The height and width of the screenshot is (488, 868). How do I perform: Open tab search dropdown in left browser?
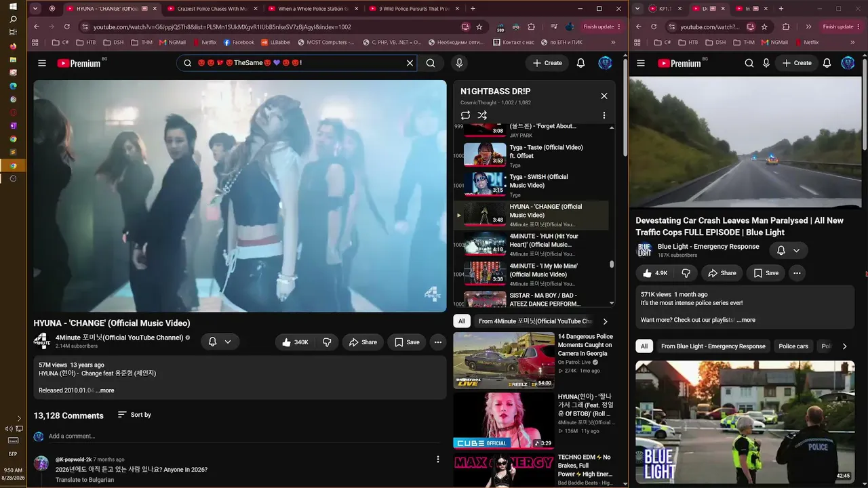(x=35, y=9)
